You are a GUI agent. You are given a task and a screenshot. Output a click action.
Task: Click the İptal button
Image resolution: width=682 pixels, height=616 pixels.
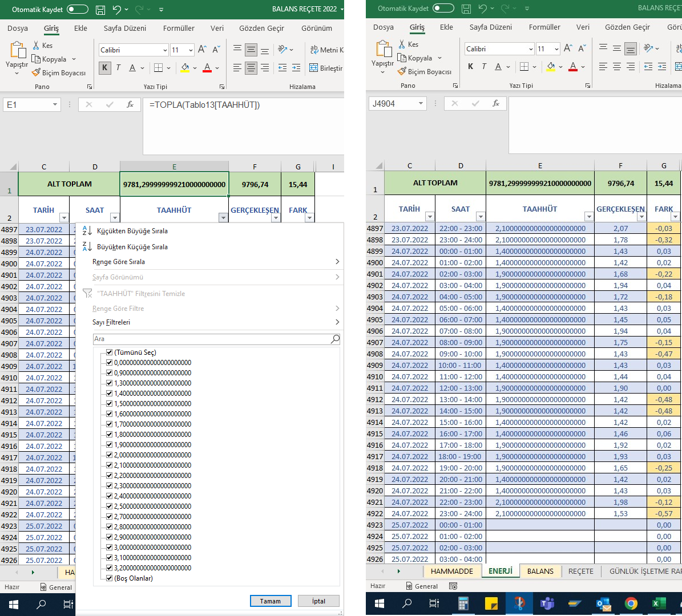click(x=318, y=601)
